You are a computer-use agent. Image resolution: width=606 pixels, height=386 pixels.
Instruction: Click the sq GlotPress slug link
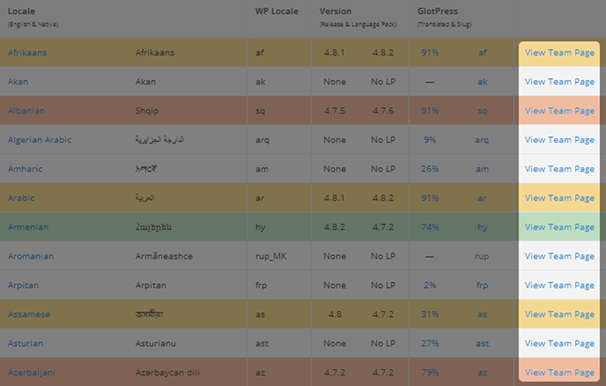coord(482,111)
